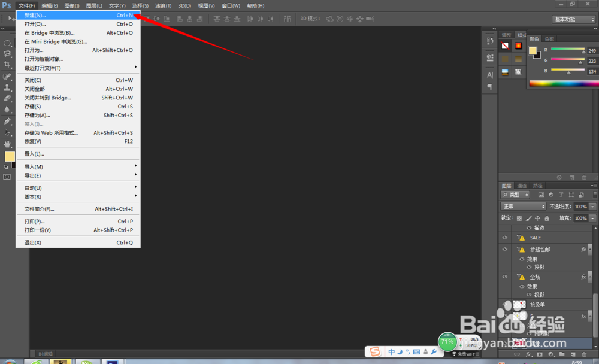599x364 pixels.
Task: Toggle the layer filter on/off switch
Action: click(595, 195)
